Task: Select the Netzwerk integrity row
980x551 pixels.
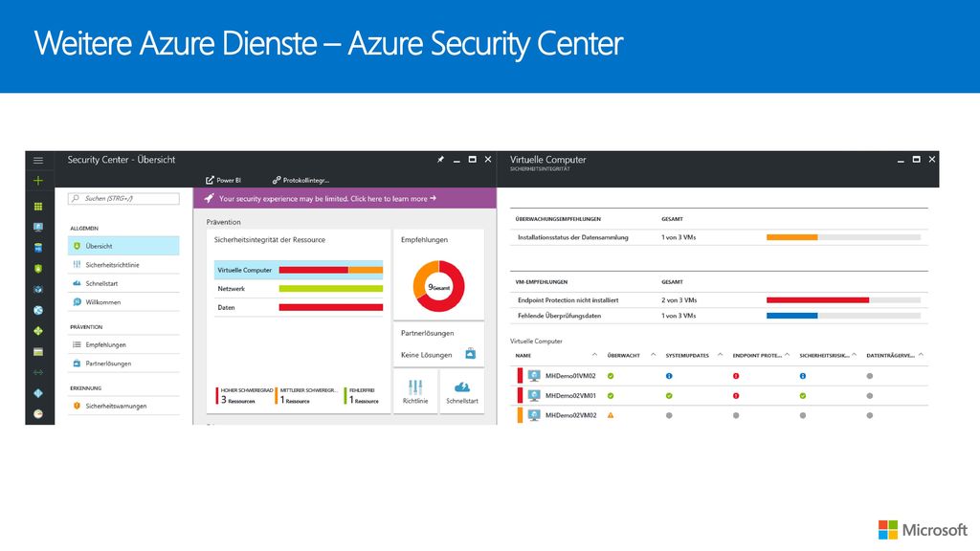Action: tap(299, 289)
